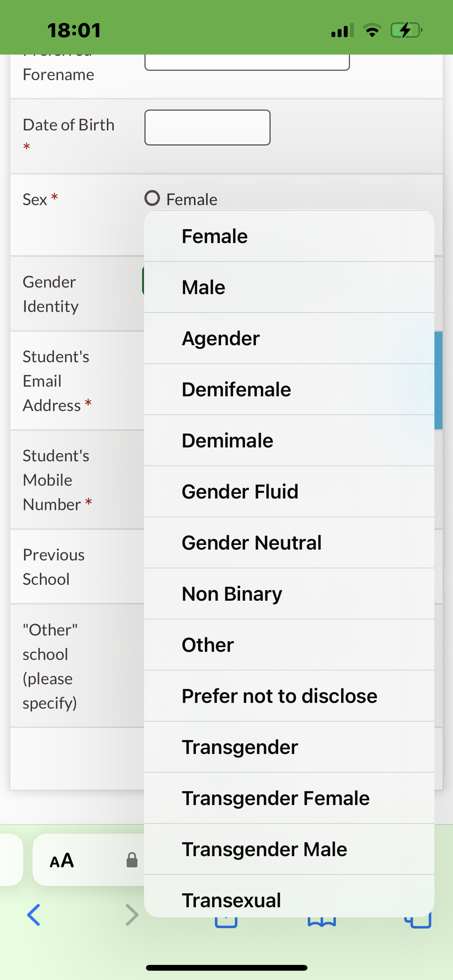Image resolution: width=453 pixels, height=980 pixels.
Task: Tap the battery charging status icon
Action: click(406, 30)
